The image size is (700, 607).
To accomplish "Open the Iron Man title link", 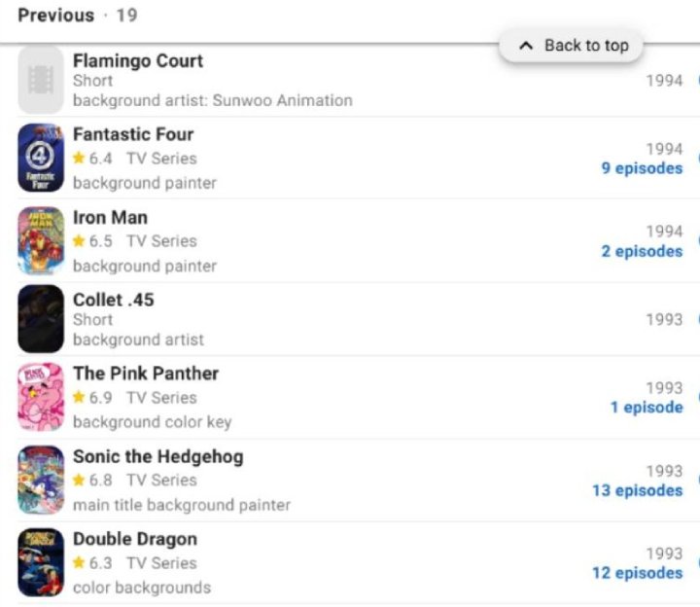I will click(x=110, y=218).
